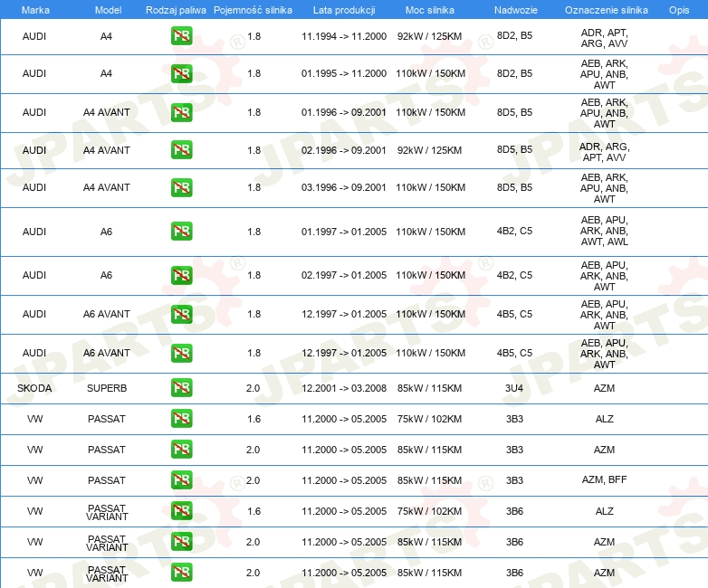
Task: Click PASSAT VARIANT in the ALZ row
Action: [107, 512]
